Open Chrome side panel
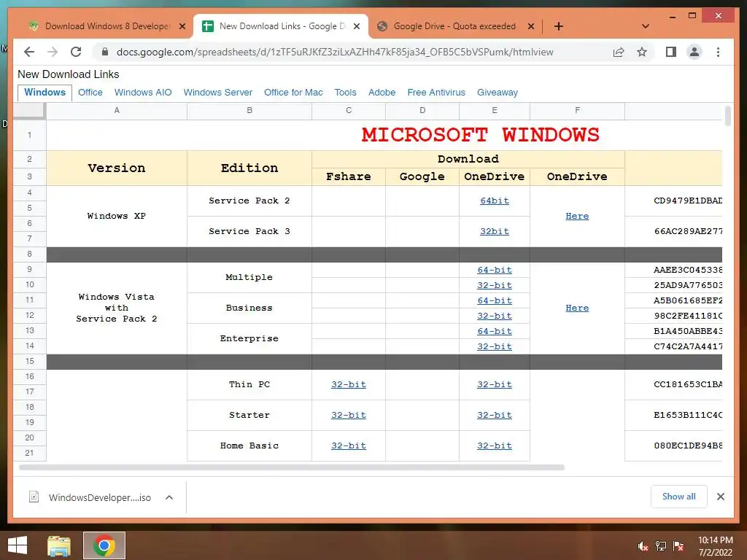This screenshot has height=560, width=747. coord(671,52)
